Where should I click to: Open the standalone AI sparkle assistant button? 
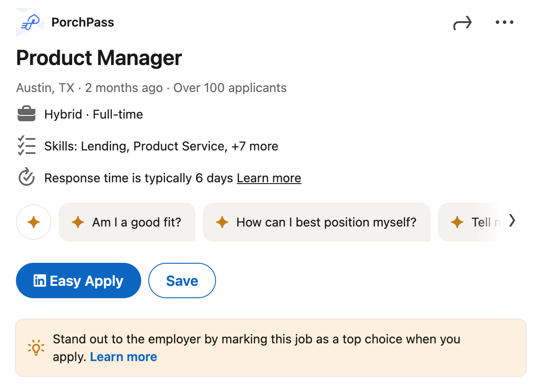coord(34,222)
